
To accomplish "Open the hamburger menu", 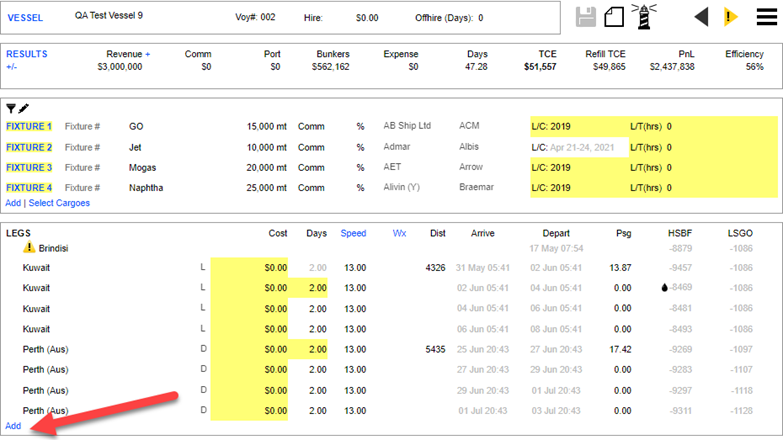I will click(x=766, y=17).
